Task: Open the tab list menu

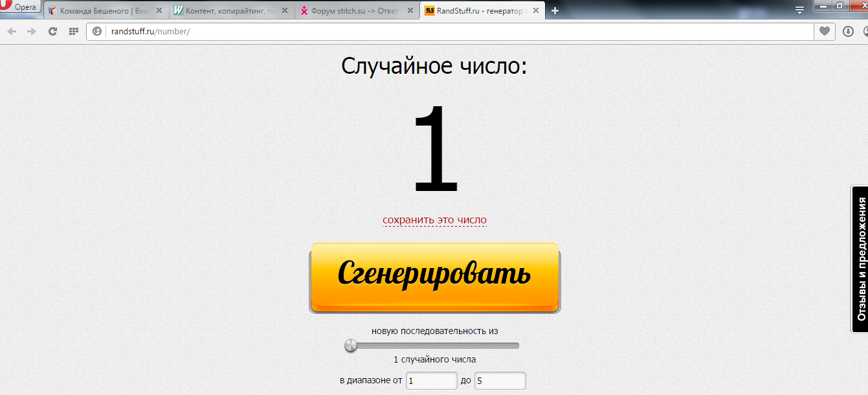Action: point(799,10)
